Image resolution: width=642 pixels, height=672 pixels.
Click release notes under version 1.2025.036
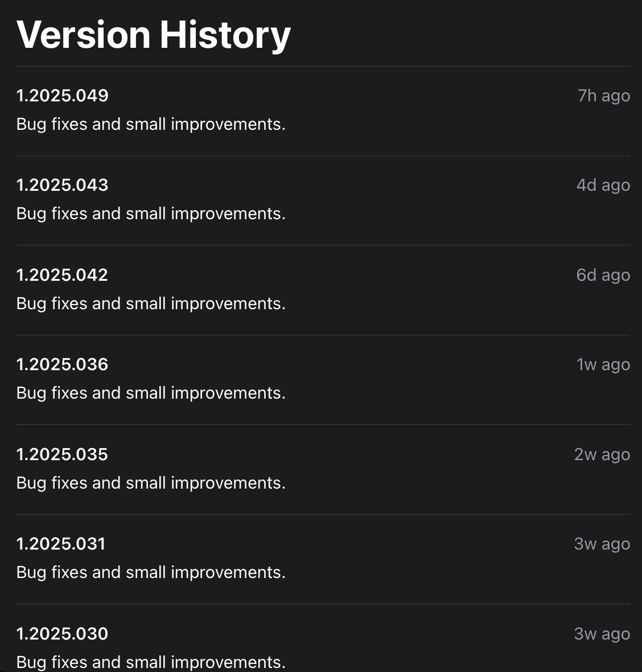click(x=151, y=393)
